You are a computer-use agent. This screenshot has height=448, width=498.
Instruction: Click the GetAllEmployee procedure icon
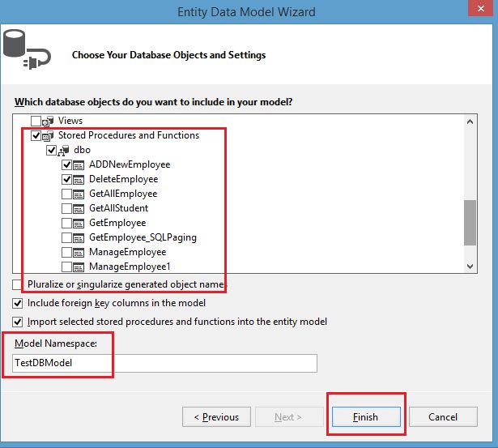coord(79,194)
